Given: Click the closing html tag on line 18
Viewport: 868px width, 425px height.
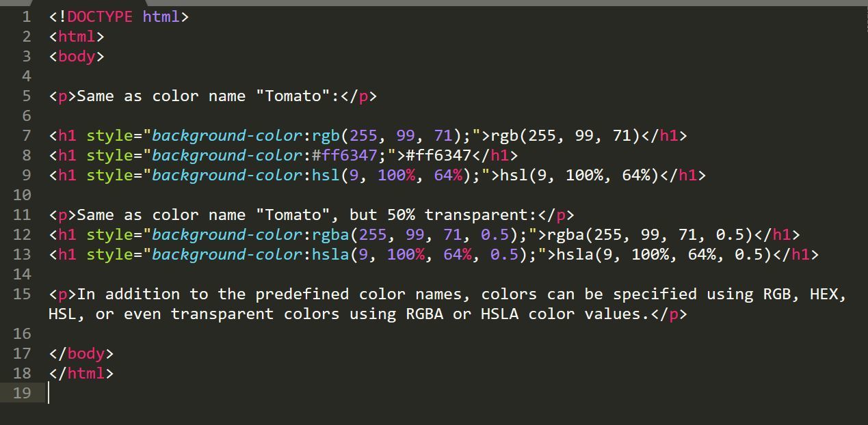Looking at the screenshot, I should (81, 373).
